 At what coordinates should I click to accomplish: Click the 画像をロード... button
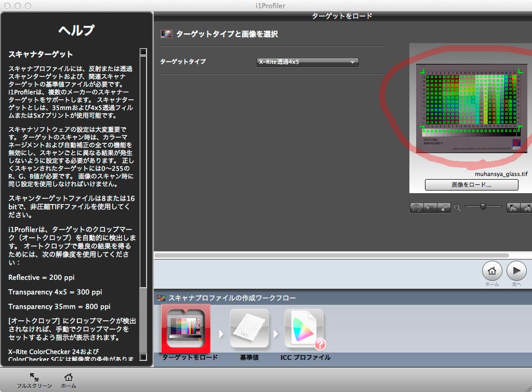(x=471, y=185)
